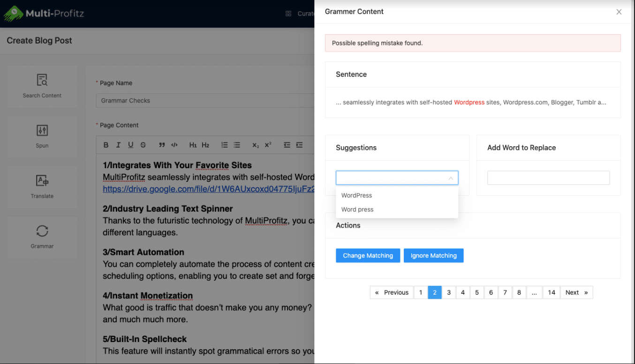The image size is (635, 364).
Task: Choose the 'Word press' suggestion
Action: pyautogui.click(x=397, y=209)
